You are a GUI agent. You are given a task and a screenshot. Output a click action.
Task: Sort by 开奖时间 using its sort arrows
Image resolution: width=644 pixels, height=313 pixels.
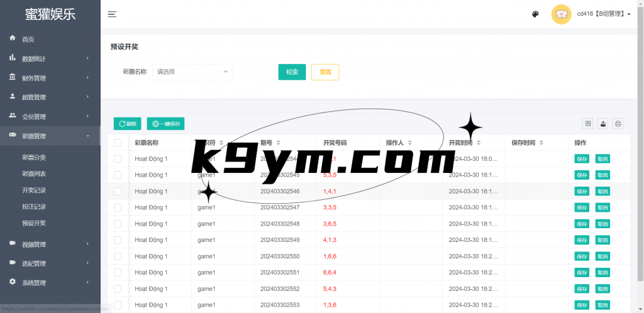click(x=479, y=143)
